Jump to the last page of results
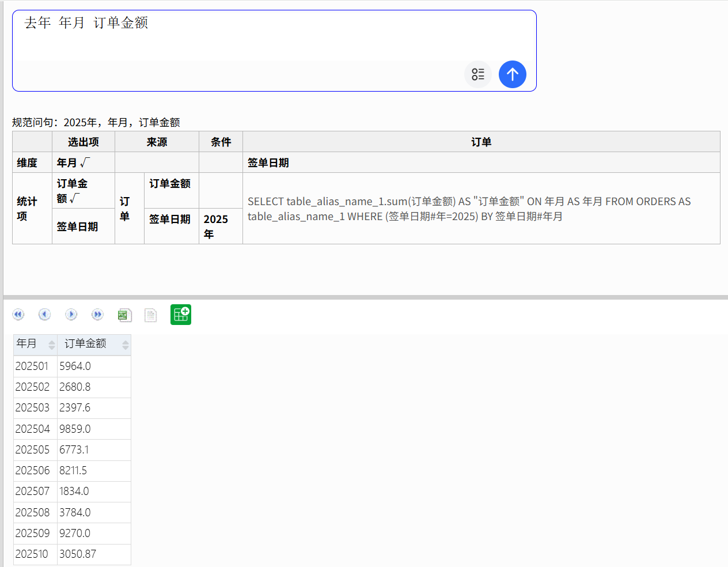728x567 pixels. [x=98, y=315]
